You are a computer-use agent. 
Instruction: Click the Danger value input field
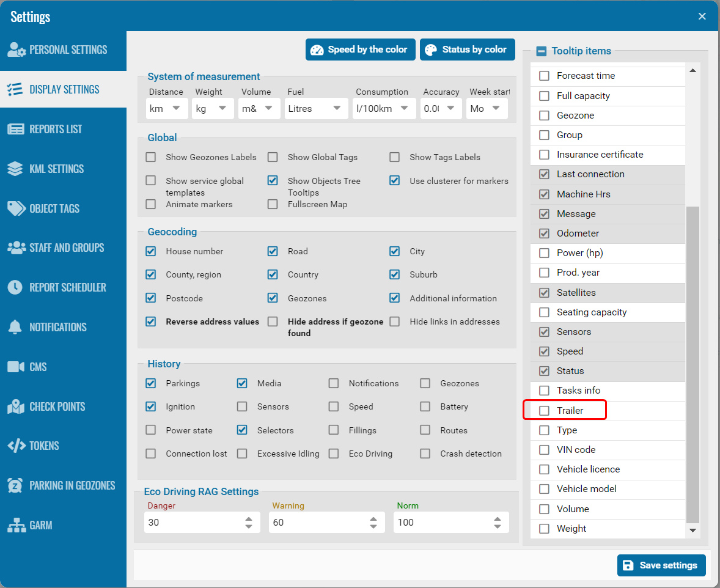[193, 523]
